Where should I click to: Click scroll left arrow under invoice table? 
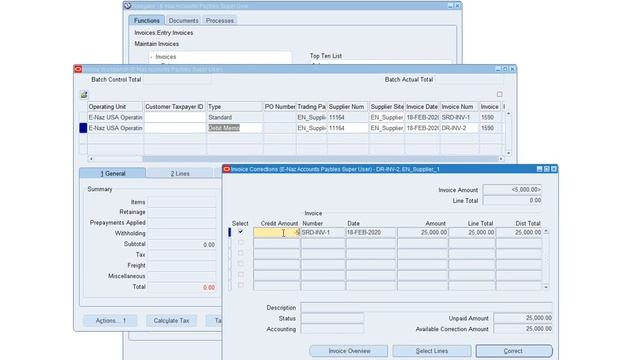[91, 159]
